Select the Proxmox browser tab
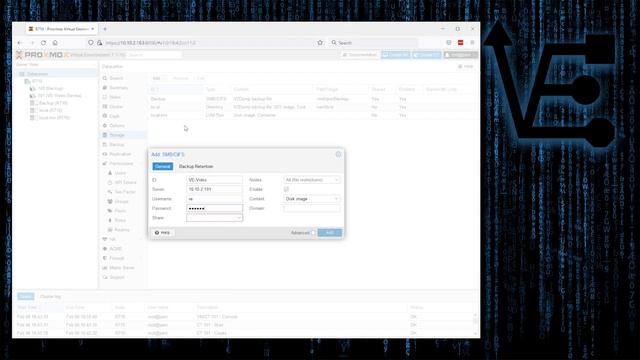This screenshot has height=360, width=640. [x=61, y=29]
